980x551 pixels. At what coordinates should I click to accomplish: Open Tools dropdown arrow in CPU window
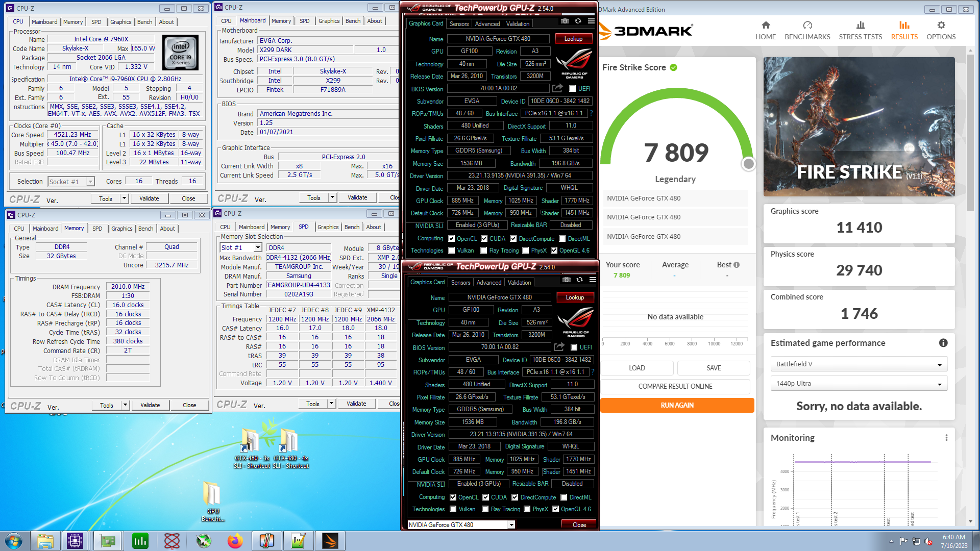tap(124, 198)
